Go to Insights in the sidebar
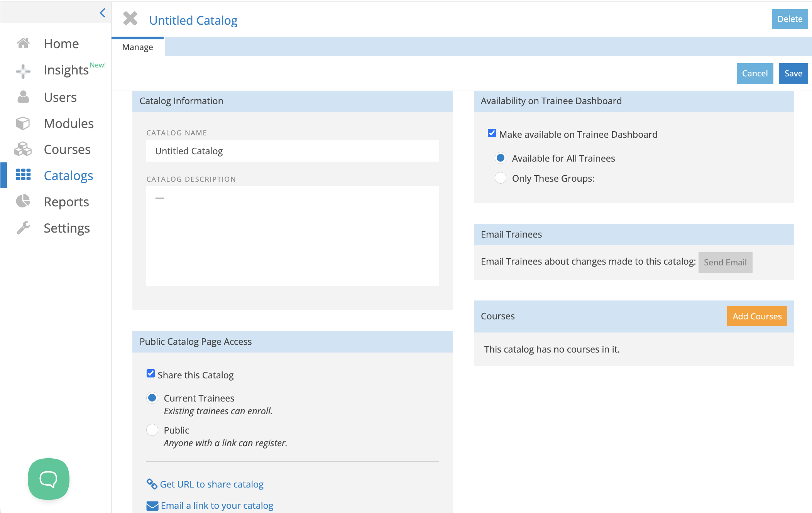 pyautogui.click(x=66, y=70)
